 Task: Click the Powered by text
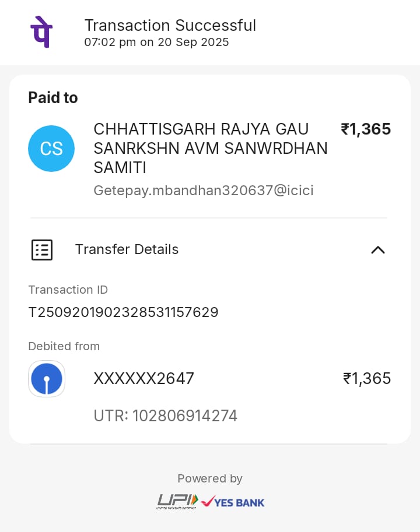[210, 478]
